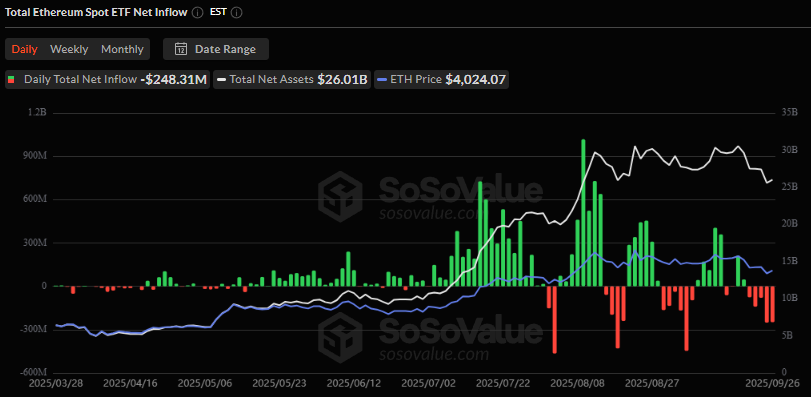Open the calendar icon in Date Range
This screenshot has height=397, width=811.
181,49
